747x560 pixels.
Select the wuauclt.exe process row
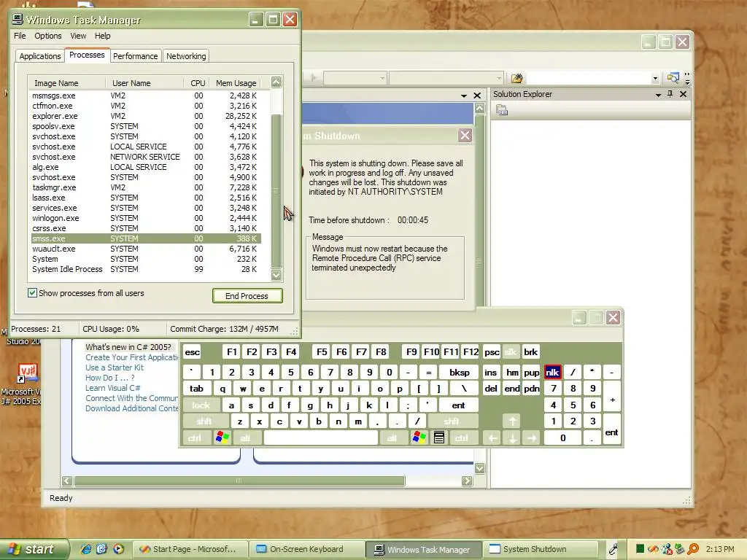click(x=146, y=249)
